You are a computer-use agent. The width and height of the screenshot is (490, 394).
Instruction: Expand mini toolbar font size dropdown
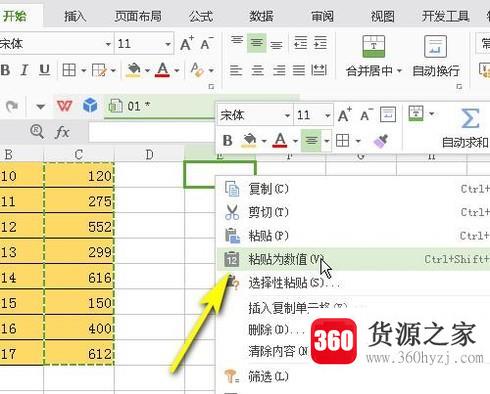point(327,116)
